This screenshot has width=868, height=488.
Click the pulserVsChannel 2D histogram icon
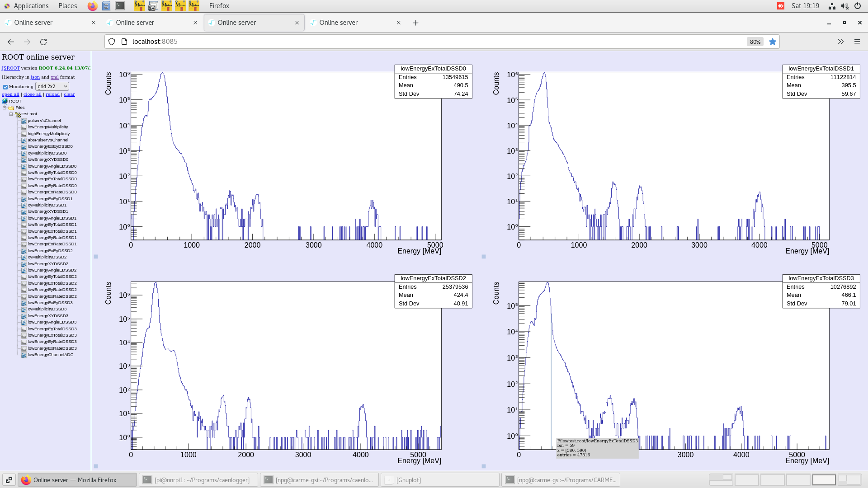coord(24,121)
